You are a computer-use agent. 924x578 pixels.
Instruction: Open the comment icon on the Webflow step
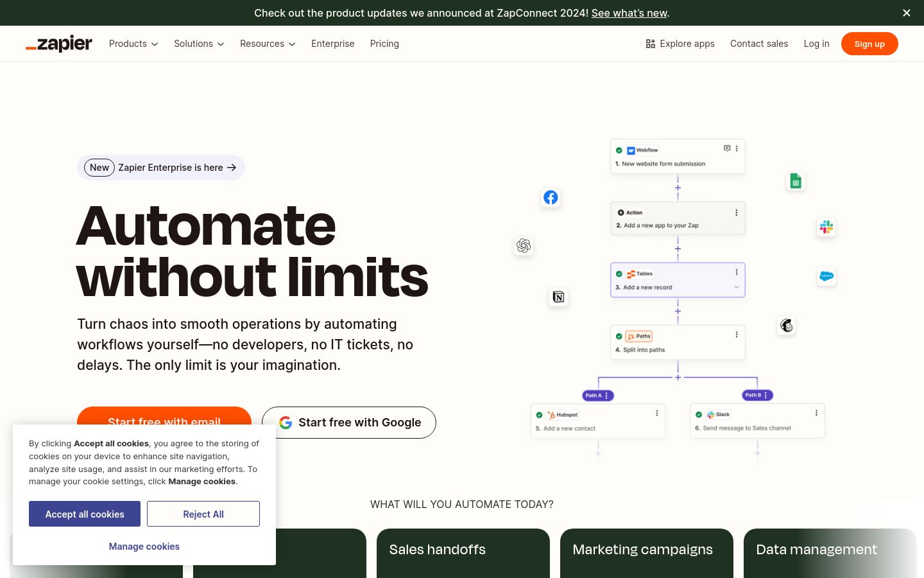point(727,148)
